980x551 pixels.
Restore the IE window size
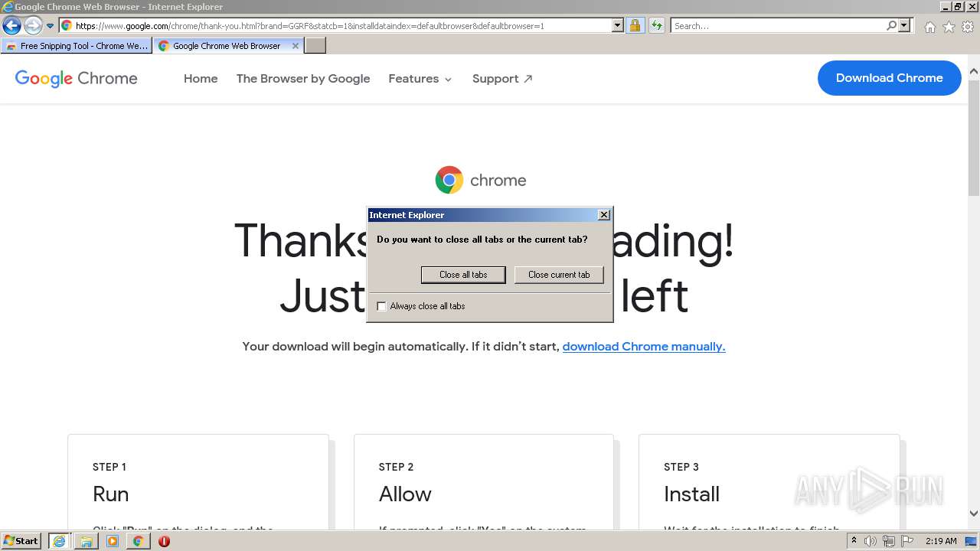pos(959,6)
